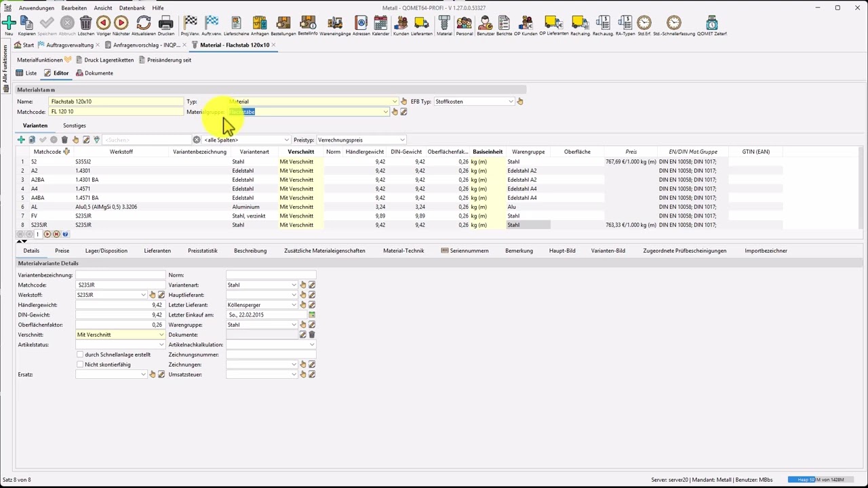This screenshot has height=488, width=868.
Task: Open the Preise detail tab
Action: [62, 251]
